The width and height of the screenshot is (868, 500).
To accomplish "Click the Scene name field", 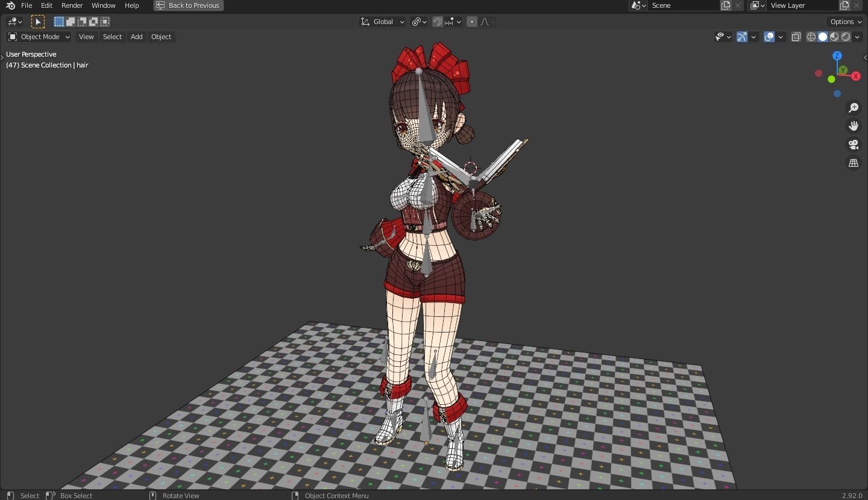I will 684,5.
